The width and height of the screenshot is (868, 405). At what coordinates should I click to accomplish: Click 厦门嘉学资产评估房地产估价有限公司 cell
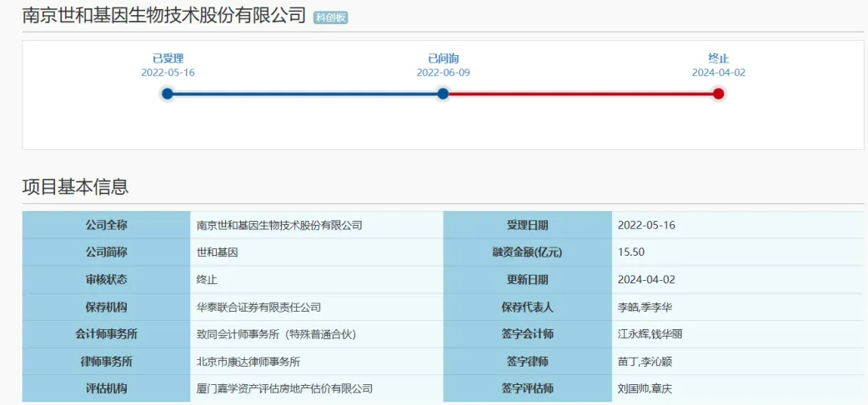[317, 388]
